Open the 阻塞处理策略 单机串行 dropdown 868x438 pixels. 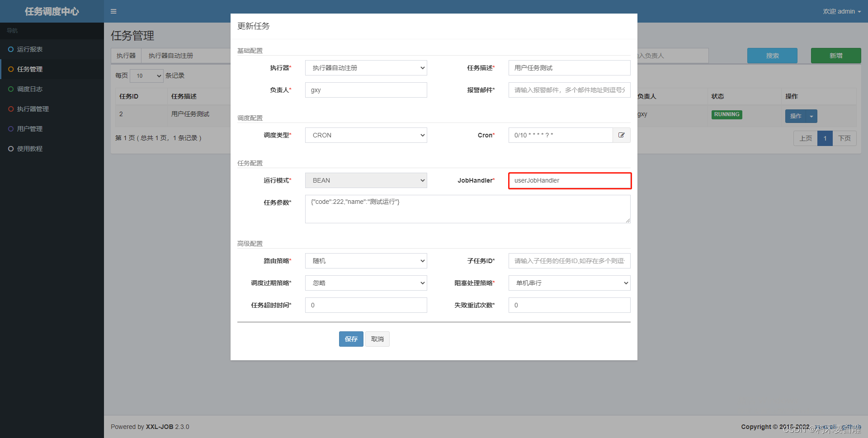click(x=570, y=283)
